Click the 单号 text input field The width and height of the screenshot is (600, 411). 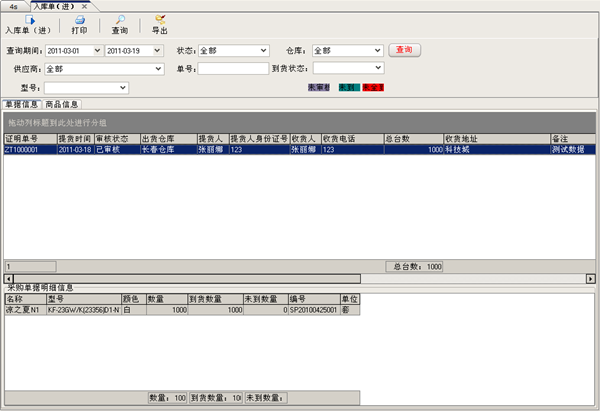point(232,69)
